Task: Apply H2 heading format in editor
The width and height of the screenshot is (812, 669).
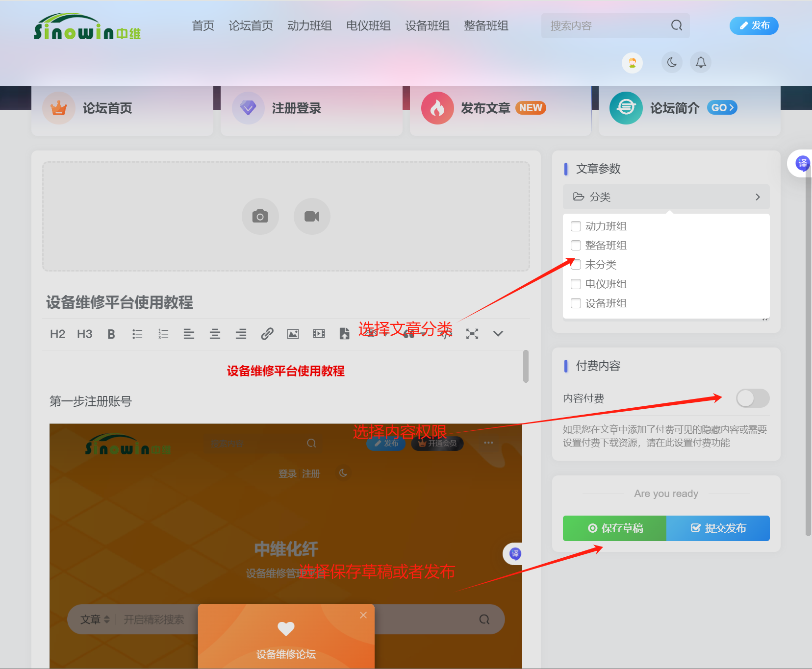Action: pyautogui.click(x=57, y=334)
